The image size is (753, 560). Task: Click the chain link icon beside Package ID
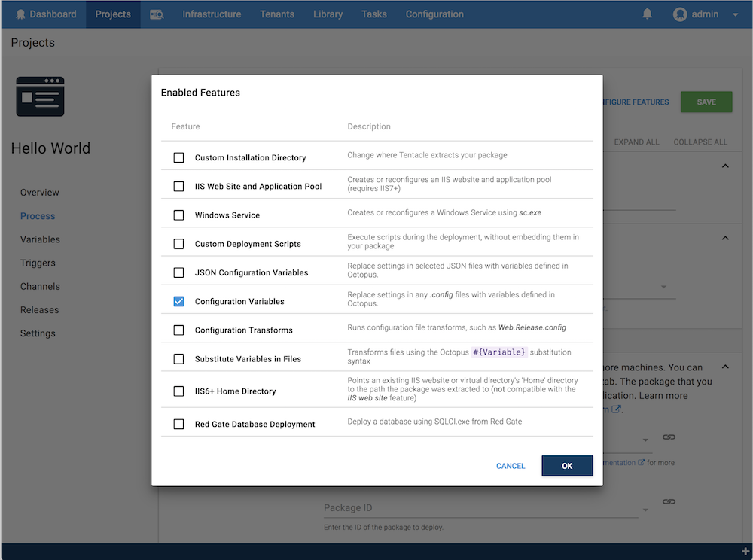(668, 502)
